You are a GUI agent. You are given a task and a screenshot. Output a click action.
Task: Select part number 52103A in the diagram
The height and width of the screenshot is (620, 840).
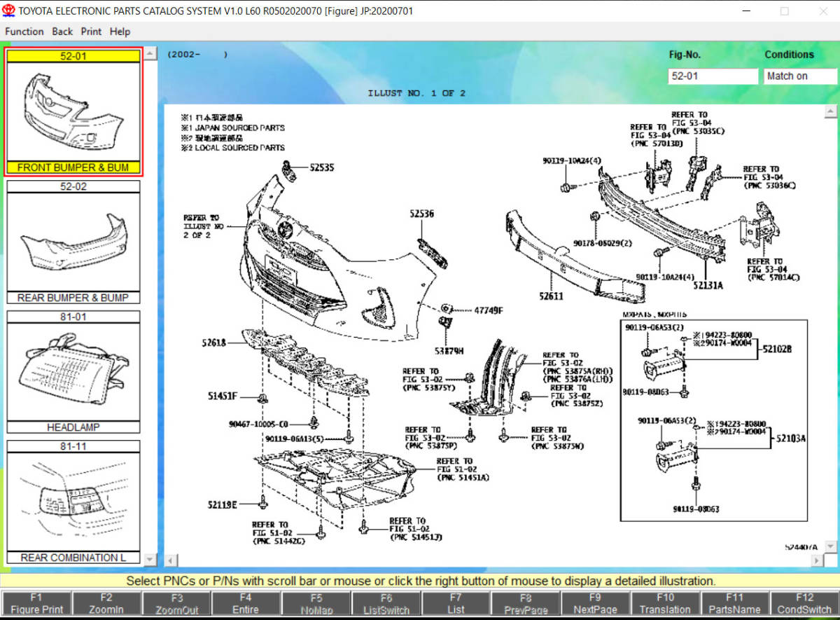click(x=791, y=439)
